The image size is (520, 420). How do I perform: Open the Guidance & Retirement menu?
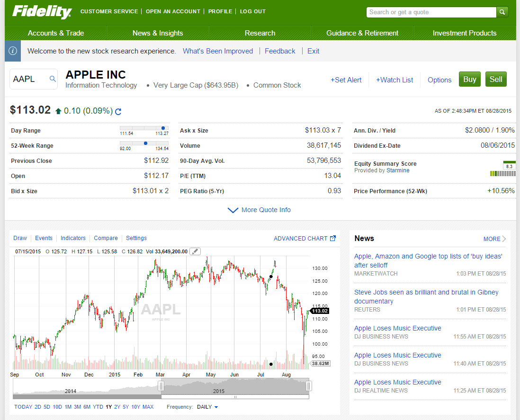click(x=362, y=33)
